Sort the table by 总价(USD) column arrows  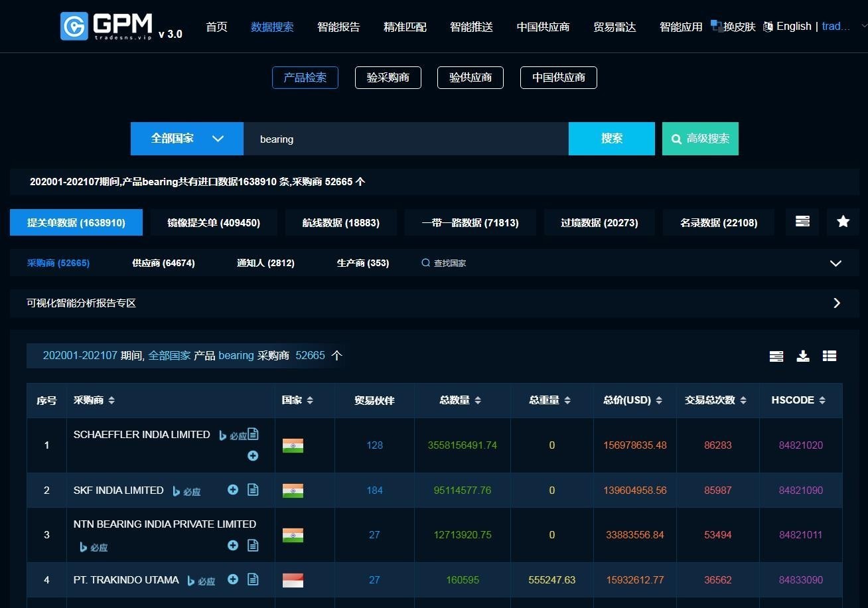pos(658,400)
